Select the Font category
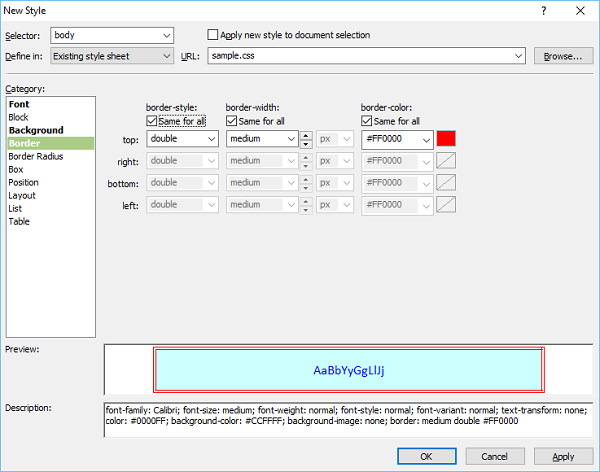 (19, 104)
